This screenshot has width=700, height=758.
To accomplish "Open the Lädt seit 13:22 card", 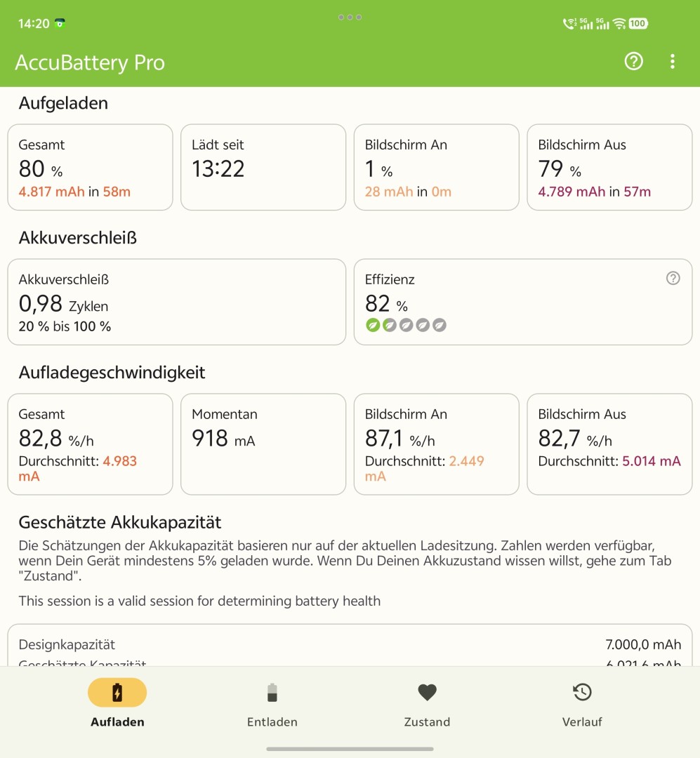I will 263,167.
